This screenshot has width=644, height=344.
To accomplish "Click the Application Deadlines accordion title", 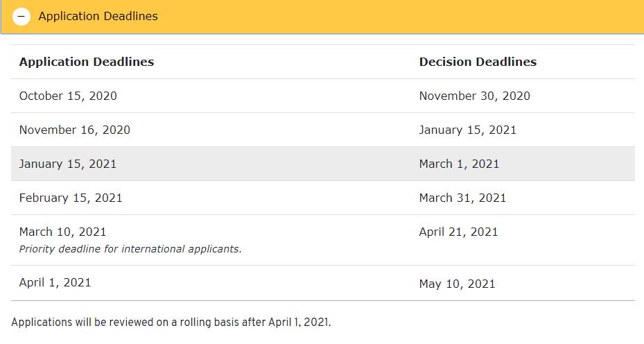I will pos(98,16).
